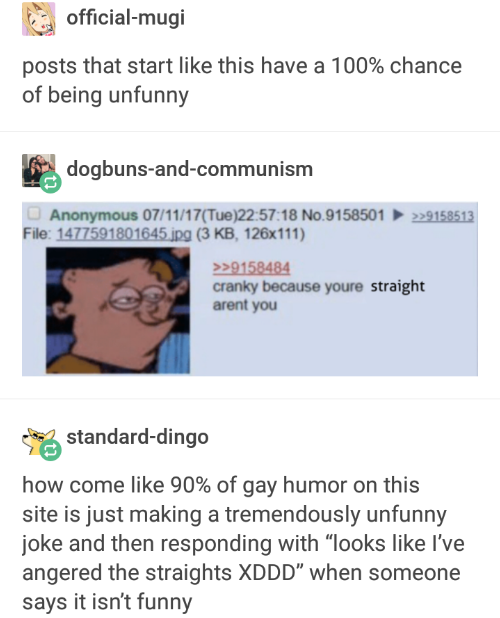
Task: Click standard-dingo's "angered the straights" comment
Action: coord(243,543)
